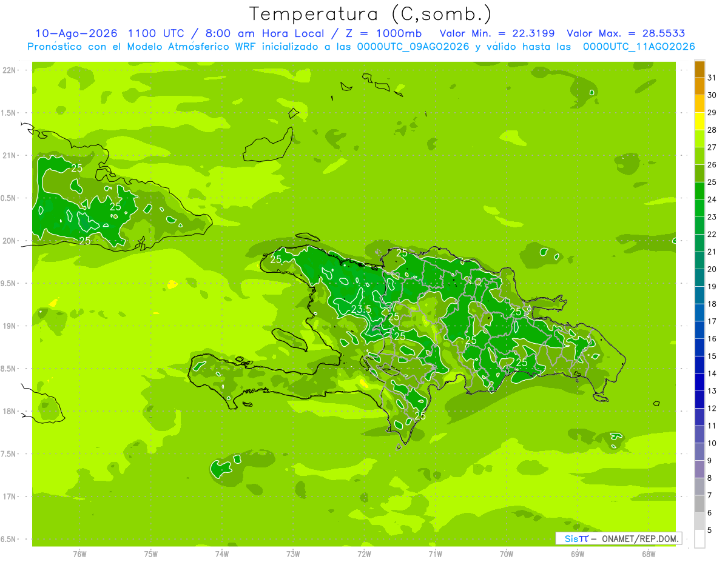Click the '1100 UTC' time label
Viewport: 728px width, 562px height.
(x=155, y=33)
